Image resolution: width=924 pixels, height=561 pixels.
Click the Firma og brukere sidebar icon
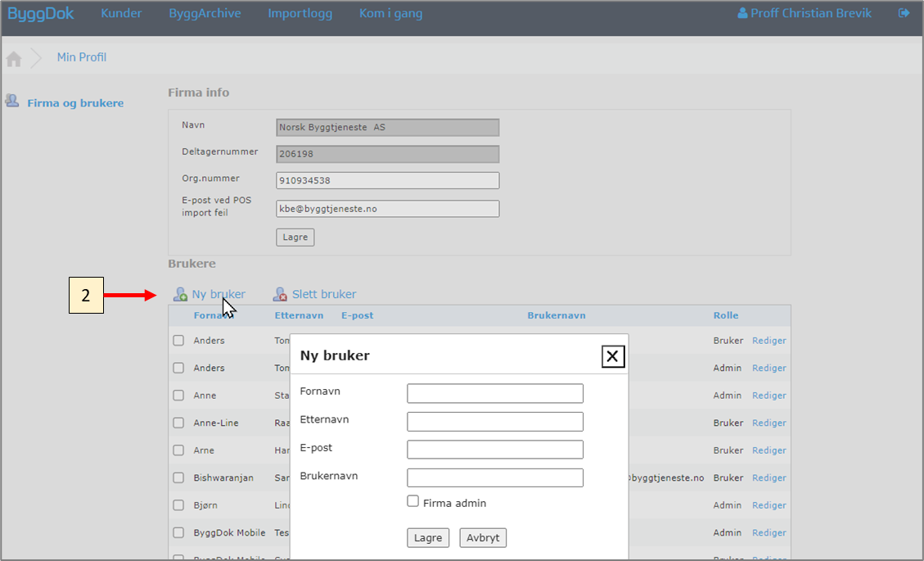12,102
